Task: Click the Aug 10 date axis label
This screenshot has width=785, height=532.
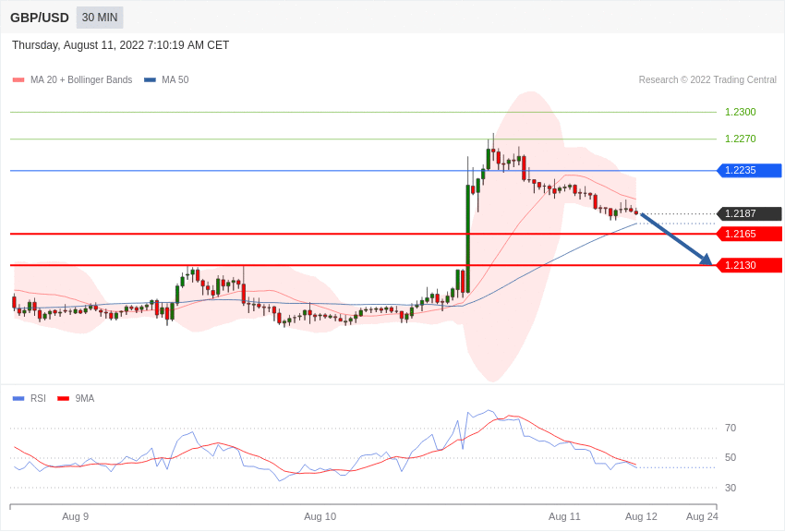Action: coord(320,516)
